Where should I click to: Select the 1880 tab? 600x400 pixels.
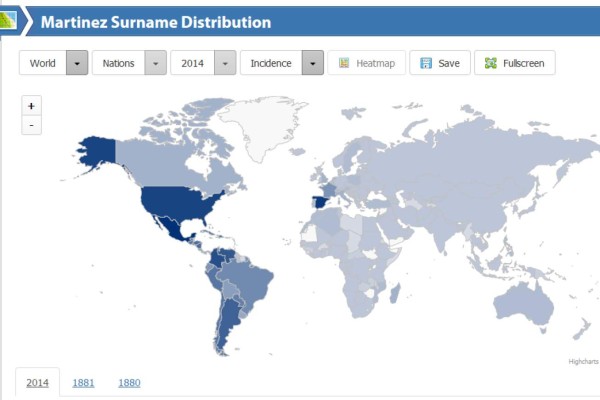point(129,383)
